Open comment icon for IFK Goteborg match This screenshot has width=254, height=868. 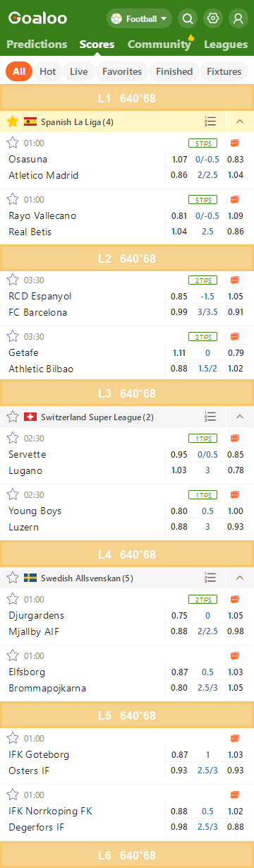tap(234, 738)
